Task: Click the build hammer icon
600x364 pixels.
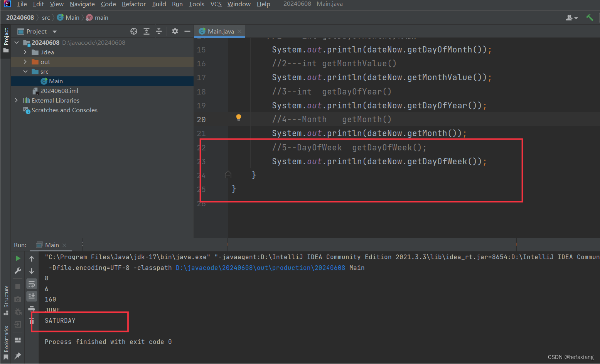Action: click(590, 18)
